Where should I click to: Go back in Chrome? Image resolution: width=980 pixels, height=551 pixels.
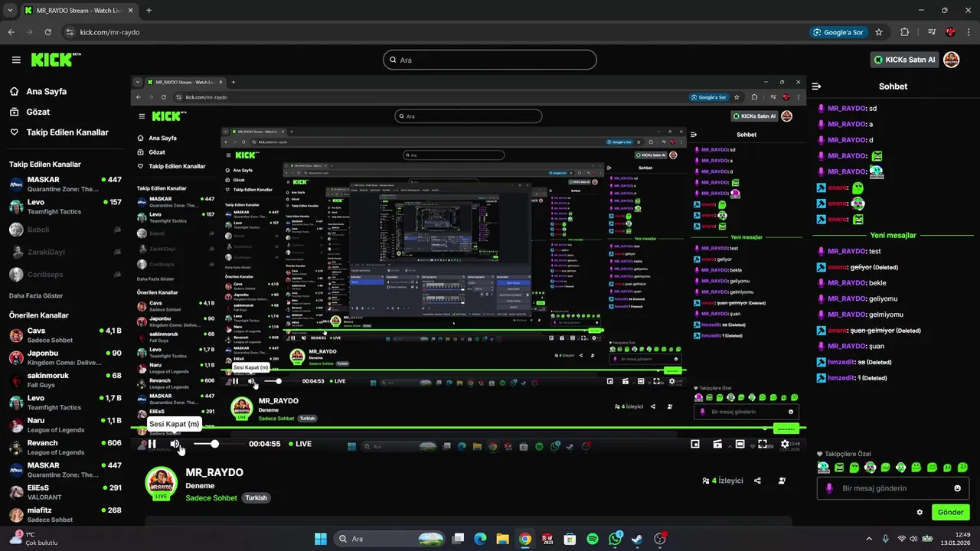[11, 32]
